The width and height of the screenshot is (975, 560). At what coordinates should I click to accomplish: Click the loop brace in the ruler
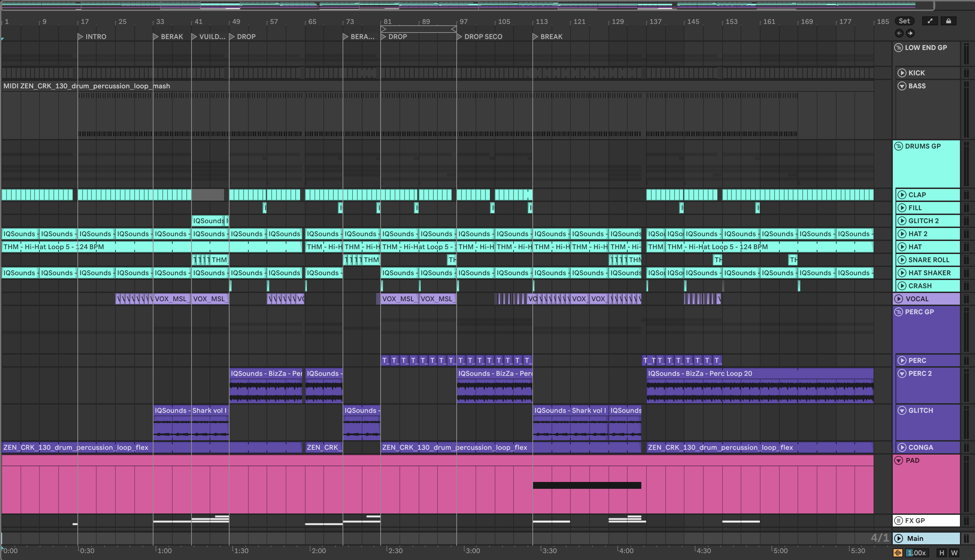tap(418, 29)
